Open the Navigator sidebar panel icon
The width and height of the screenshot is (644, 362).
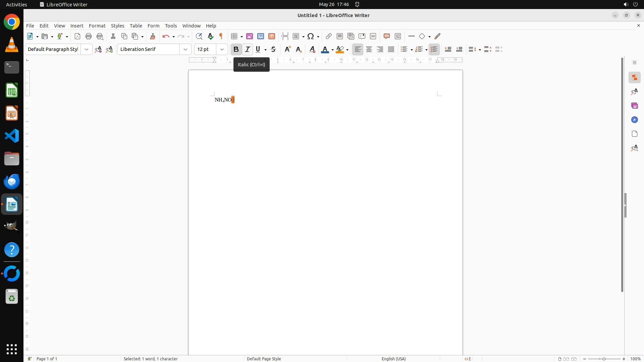634,120
